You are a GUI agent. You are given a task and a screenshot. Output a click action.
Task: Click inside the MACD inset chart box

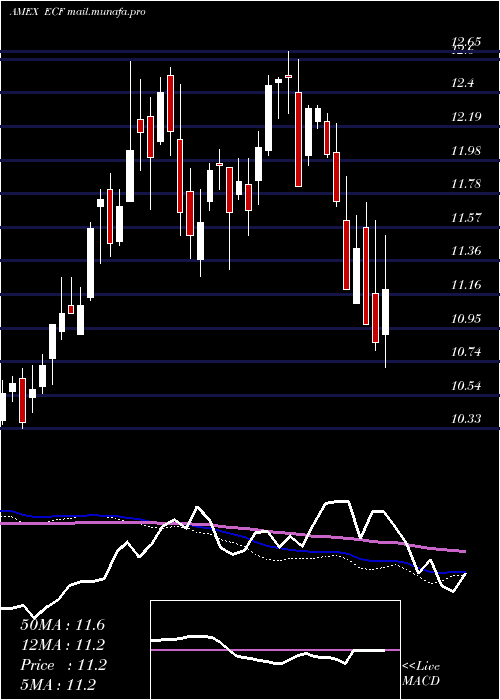pos(275,650)
